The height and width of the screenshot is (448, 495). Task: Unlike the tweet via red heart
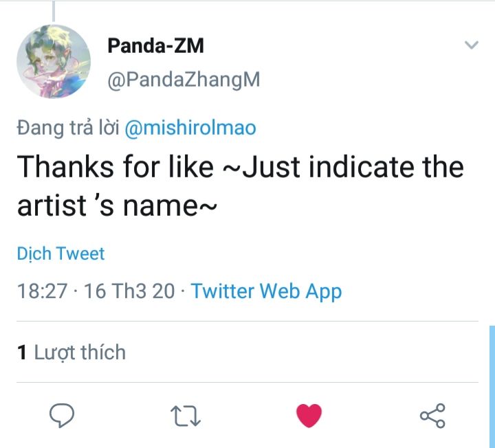tap(309, 415)
